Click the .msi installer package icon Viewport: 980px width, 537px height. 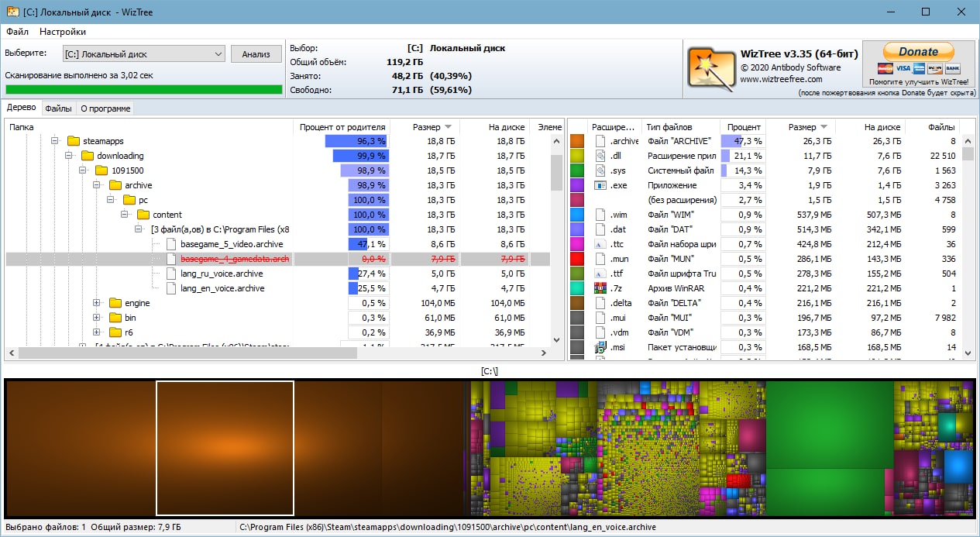600,347
